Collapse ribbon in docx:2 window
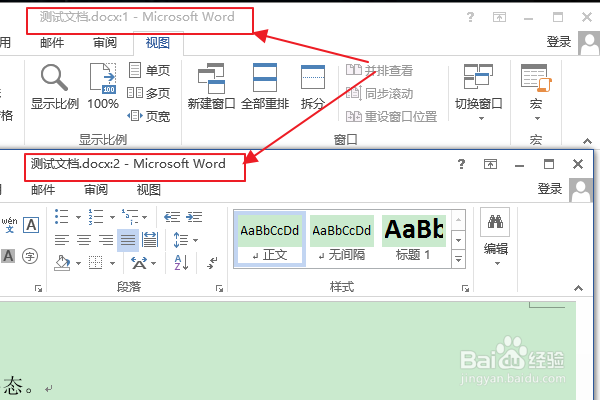 [x=579, y=288]
